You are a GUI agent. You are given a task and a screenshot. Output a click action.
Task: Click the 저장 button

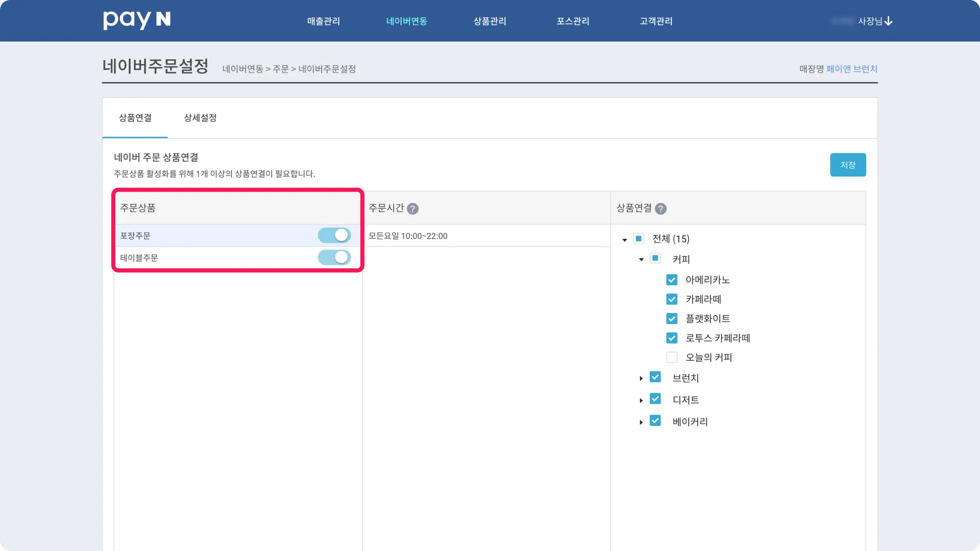pos(847,165)
